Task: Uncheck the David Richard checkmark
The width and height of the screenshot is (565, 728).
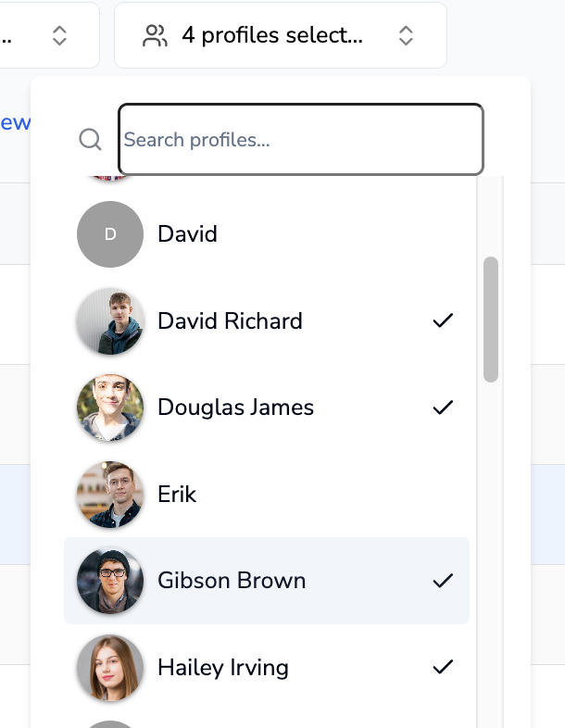Action: [x=444, y=321]
